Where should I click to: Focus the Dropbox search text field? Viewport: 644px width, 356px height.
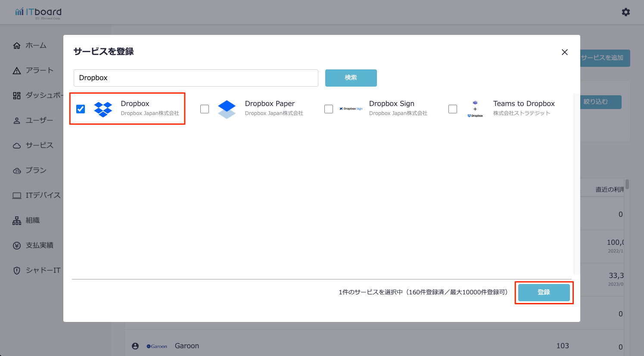[x=196, y=78]
